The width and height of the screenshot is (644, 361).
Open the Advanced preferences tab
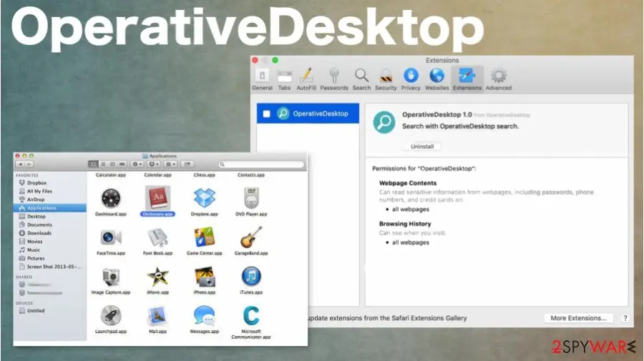click(499, 79)
